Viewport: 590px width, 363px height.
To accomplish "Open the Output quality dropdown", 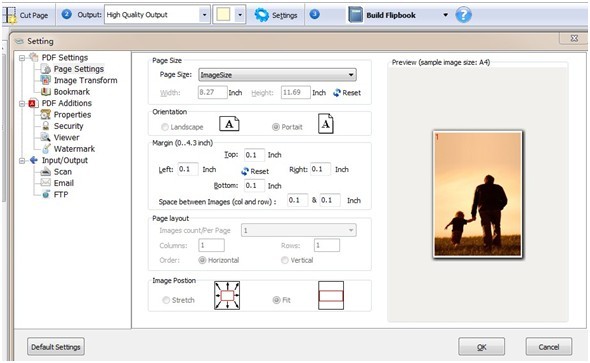I will [x=157, y=15].
